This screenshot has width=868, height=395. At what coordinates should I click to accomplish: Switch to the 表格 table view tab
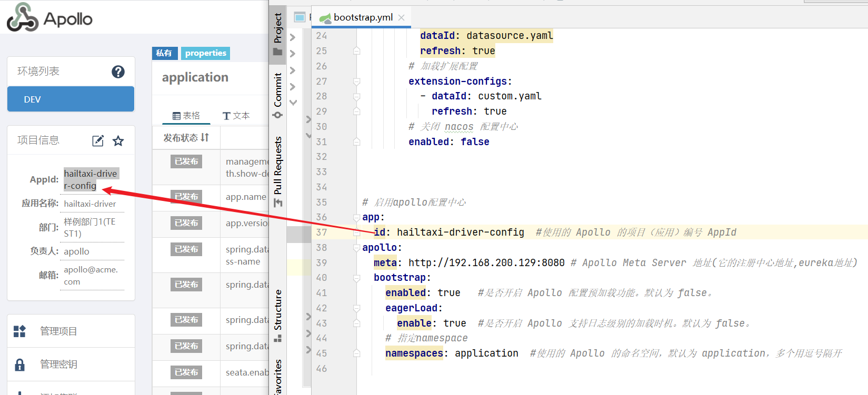(x=186, y=116)
